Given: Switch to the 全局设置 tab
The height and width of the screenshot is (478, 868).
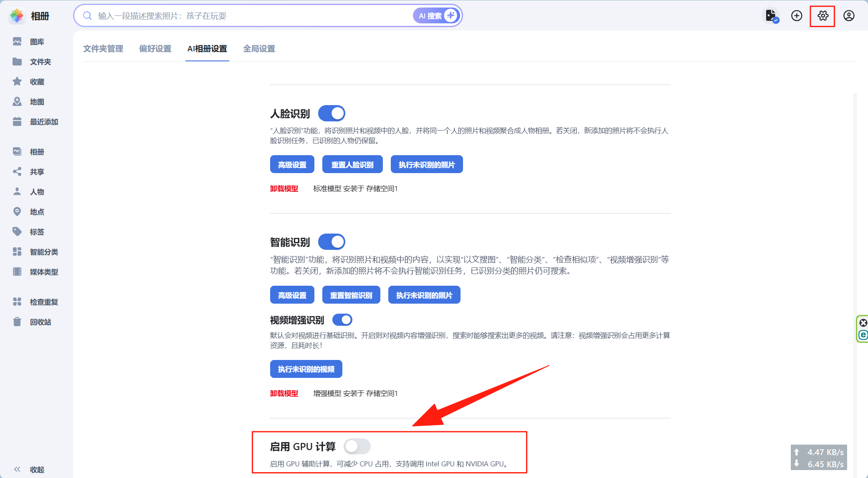Looking at the screenshot, I should pos(259,49).
